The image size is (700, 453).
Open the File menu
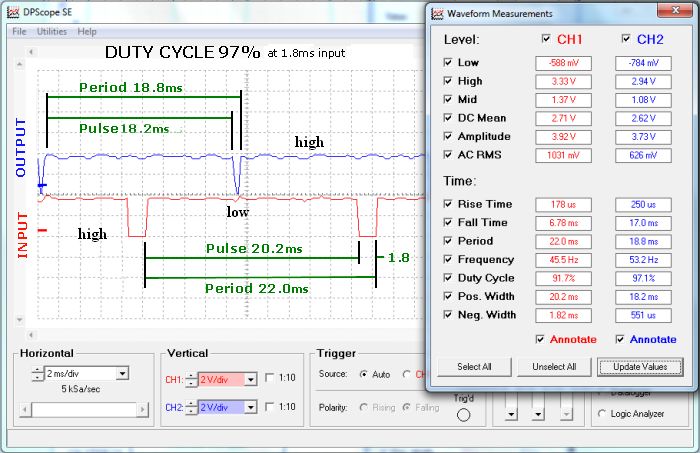(x=19, y=32)
